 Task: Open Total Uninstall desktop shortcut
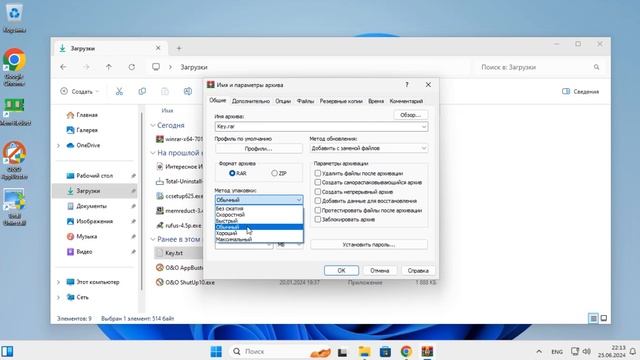[15, 207]
